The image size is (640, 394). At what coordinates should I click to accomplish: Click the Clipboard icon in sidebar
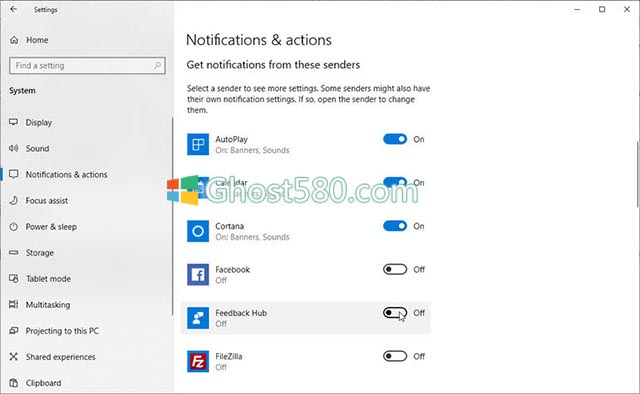tap(13, 383)
